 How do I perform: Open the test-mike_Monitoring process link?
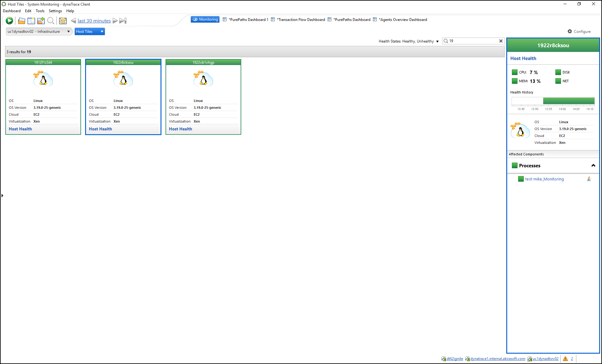point(544,179)
